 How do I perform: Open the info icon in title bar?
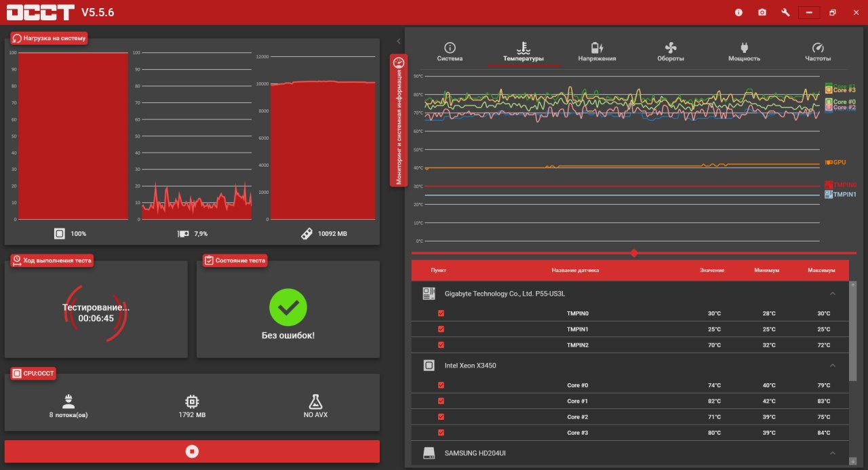738,12
